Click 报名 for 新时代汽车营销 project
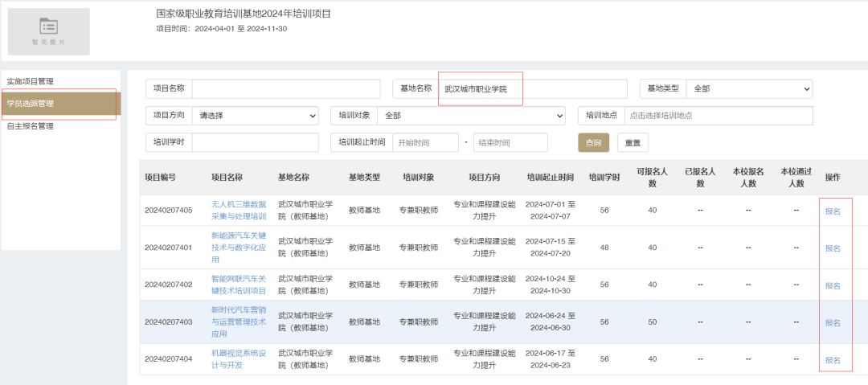868x385 pixels. (833, 322)
